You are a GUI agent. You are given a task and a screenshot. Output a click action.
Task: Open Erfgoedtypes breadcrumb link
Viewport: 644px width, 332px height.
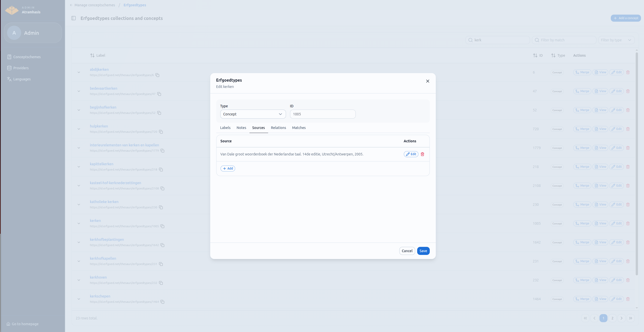[135, 5]
